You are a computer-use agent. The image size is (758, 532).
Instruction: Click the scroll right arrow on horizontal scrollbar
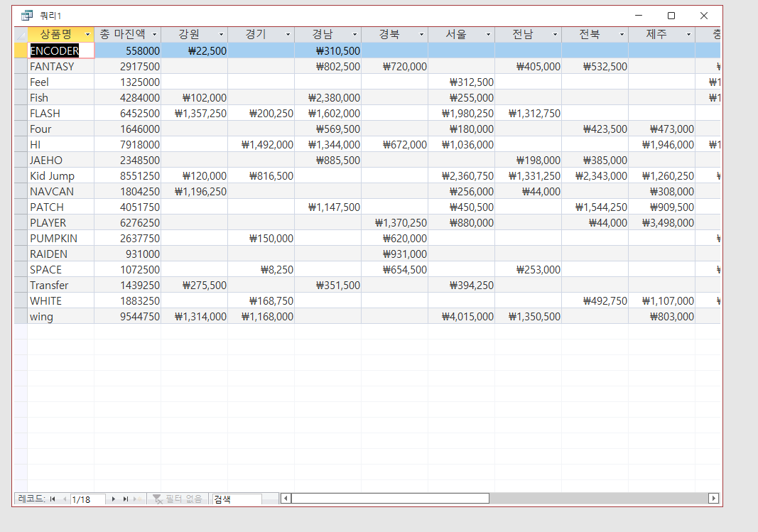coord(713,499)
